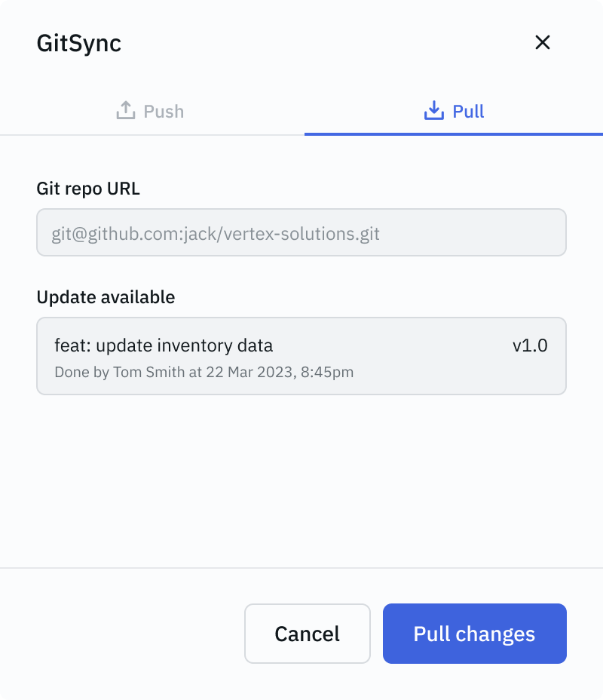Switch to the Pull tab
Image resolution: width=603 pixels, height=700 pixels.
coord(453,111)
